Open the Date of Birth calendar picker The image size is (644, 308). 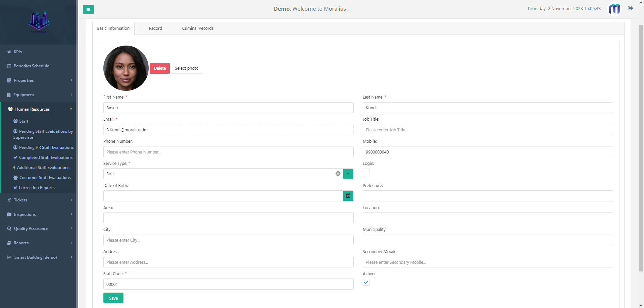pyautogui.click(x=348, y=196)
